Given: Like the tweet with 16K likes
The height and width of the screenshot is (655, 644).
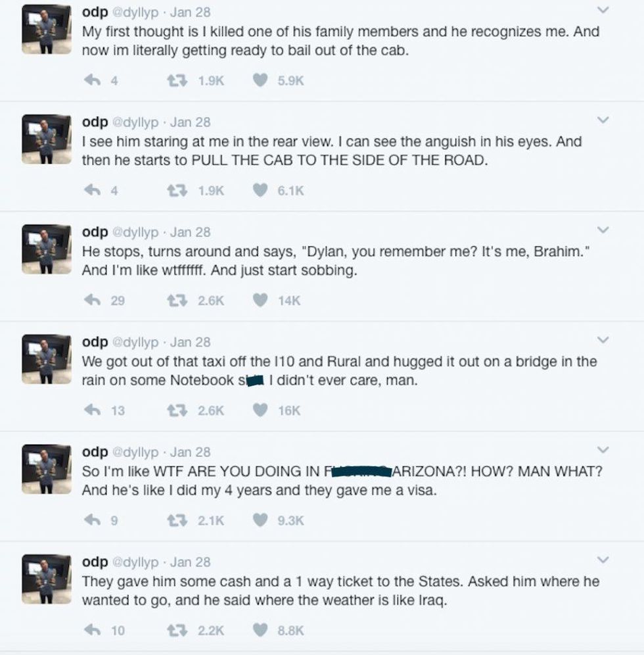Looking at the screenshot, I should click(261, 410).
